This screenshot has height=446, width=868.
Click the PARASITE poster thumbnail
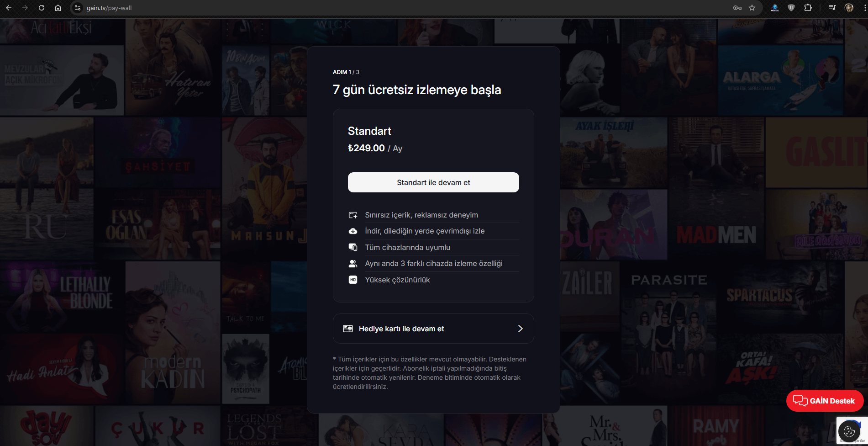pos(669,332)
